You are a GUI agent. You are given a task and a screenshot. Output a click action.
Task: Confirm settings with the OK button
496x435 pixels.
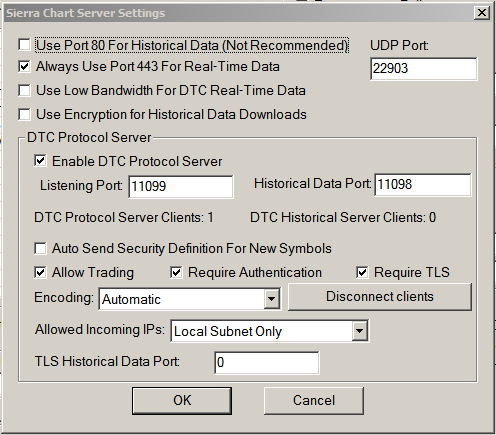coord(182,401)
